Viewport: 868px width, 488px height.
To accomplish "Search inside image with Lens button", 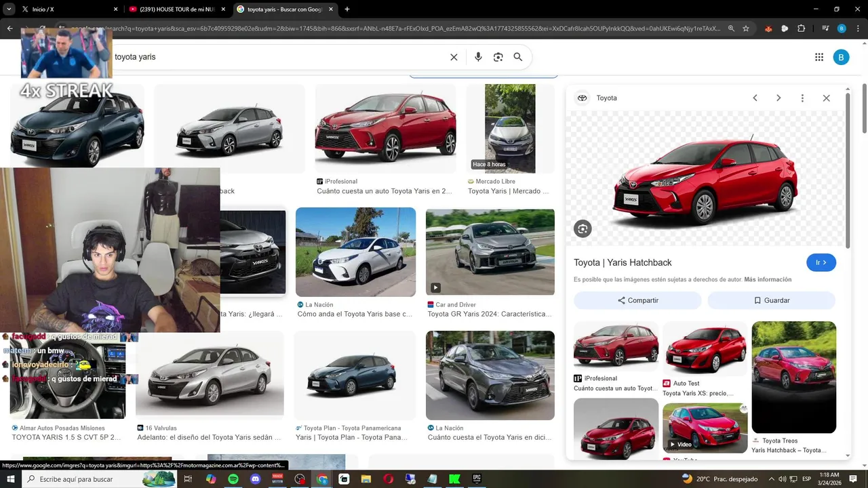I will 583,229.
